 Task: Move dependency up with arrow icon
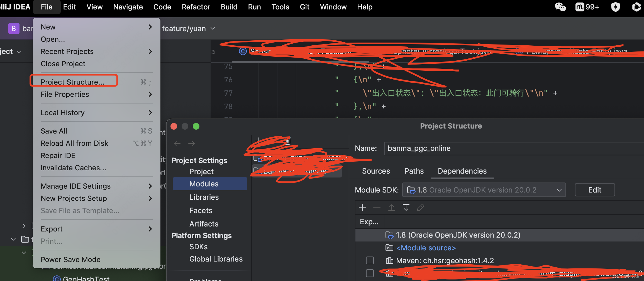[x=391, y=208]
